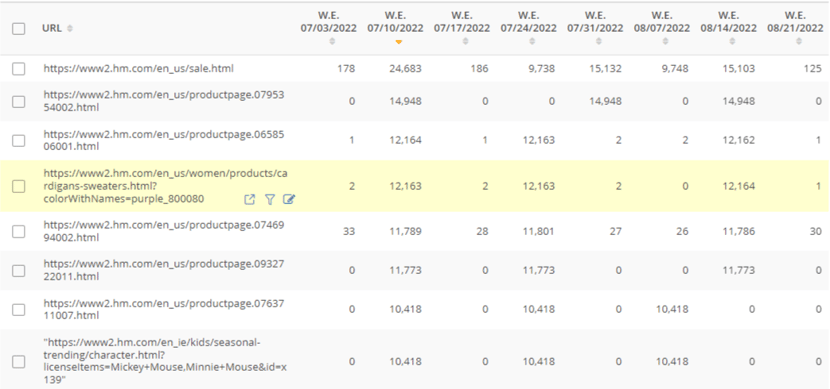Image resolution: width=830 pixels, height=389 pixels.
Task: Open productpage.0763711007.html URL
Action: click(164, 310)
